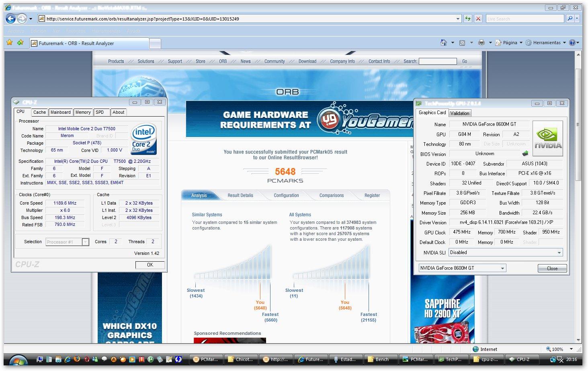The image size is (588, 371).
Task: Click the Futuremark site Search field
Action: (438, 61)
